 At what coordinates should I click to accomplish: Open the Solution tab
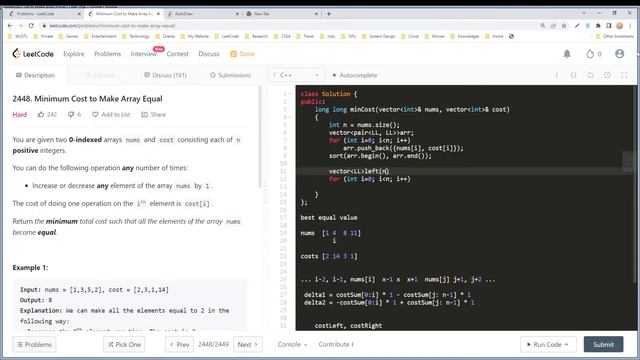[100, 75]
